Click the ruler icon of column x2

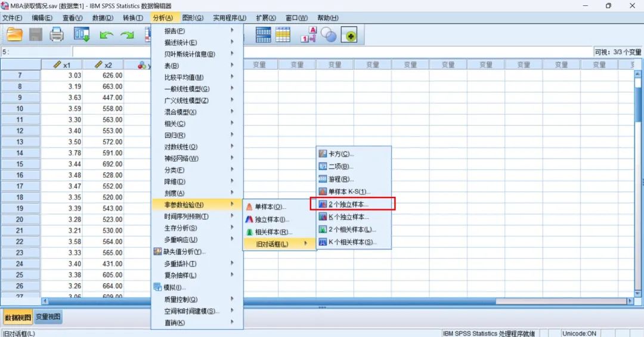(98, 65)
